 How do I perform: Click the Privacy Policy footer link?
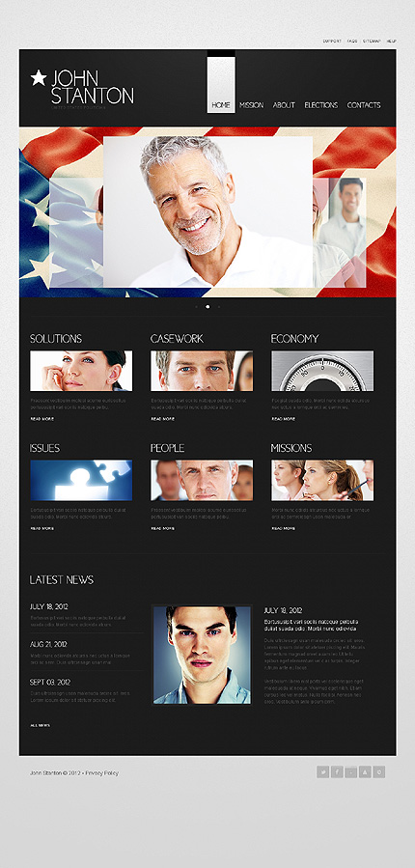(101, 772)
